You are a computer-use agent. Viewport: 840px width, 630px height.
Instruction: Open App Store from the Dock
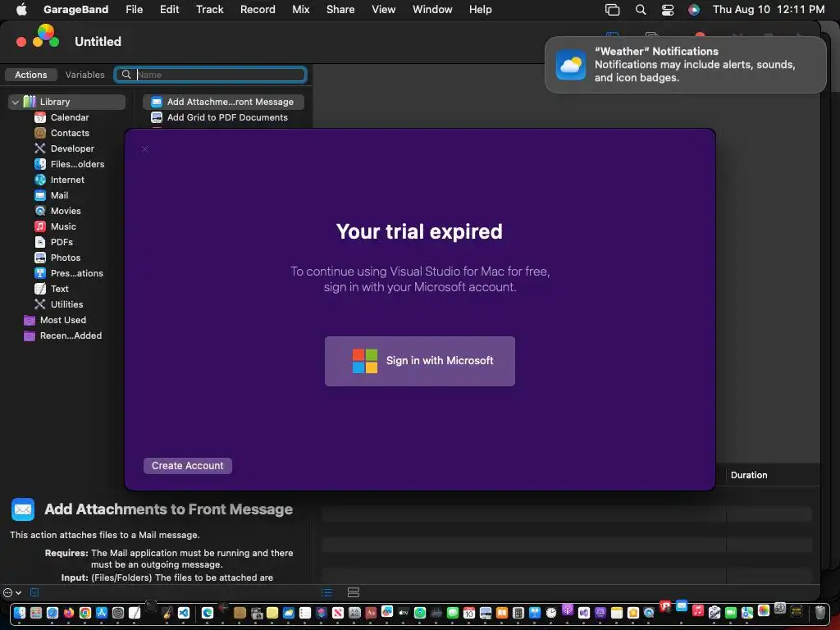(x=102, y=613)
